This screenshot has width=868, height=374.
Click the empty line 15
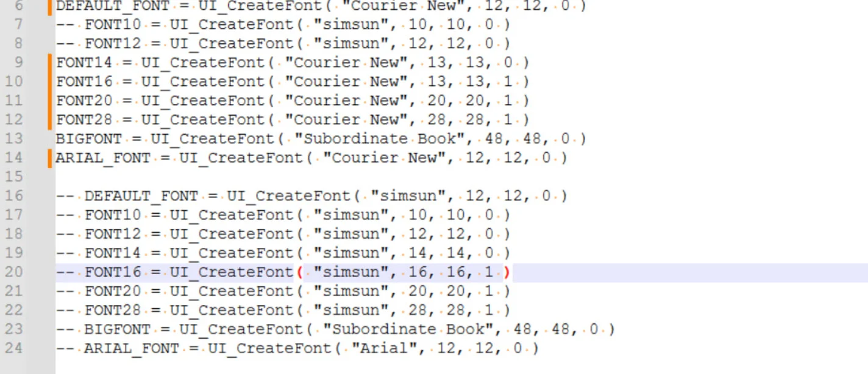tap(244, 177)
